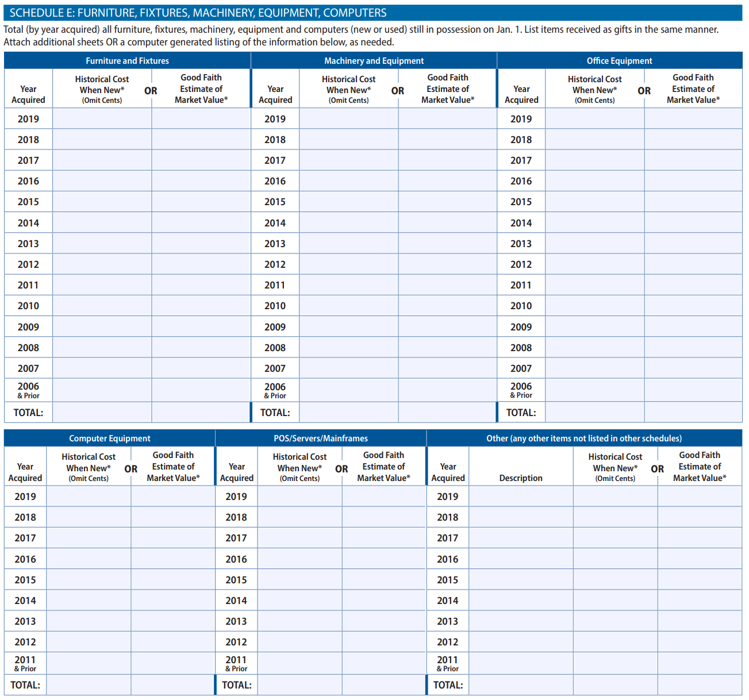This screenshot has height=700, width=749.
Task: Select Office Equipment 2017 Historical Cost field
Action: tap(594, 160)
